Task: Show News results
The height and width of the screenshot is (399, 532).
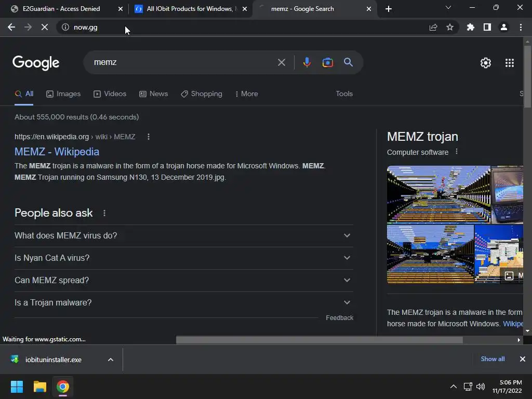Action: coord(154,94)
